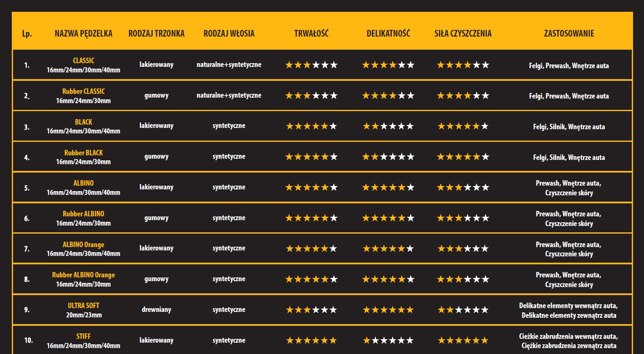The width and height of the screenshot is (644, 354).
Task: Select the drewniany handle type cell
Action: [156, 310]
